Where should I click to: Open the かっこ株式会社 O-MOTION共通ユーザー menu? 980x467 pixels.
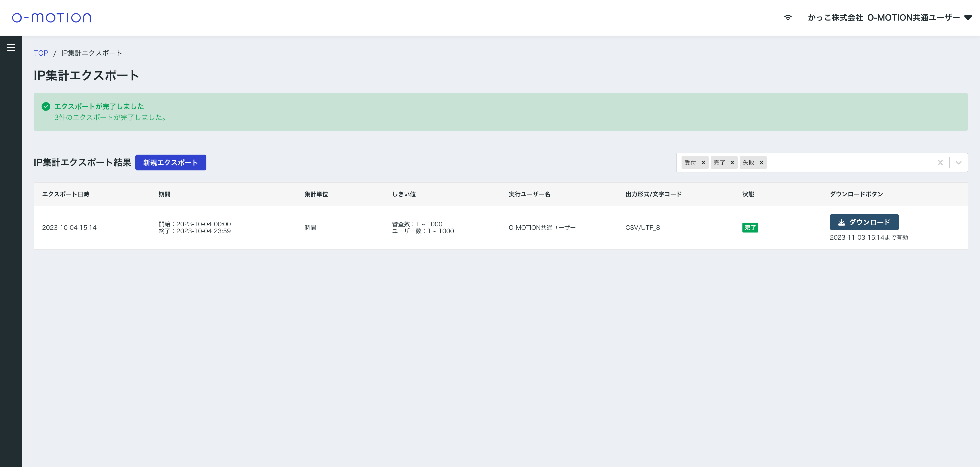(x=883, y=18)
